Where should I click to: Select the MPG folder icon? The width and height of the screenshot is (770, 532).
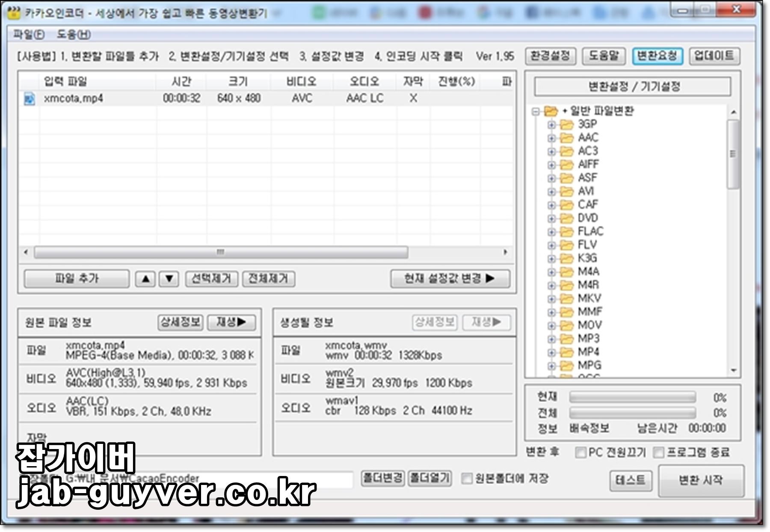click(x=566, y=366)
